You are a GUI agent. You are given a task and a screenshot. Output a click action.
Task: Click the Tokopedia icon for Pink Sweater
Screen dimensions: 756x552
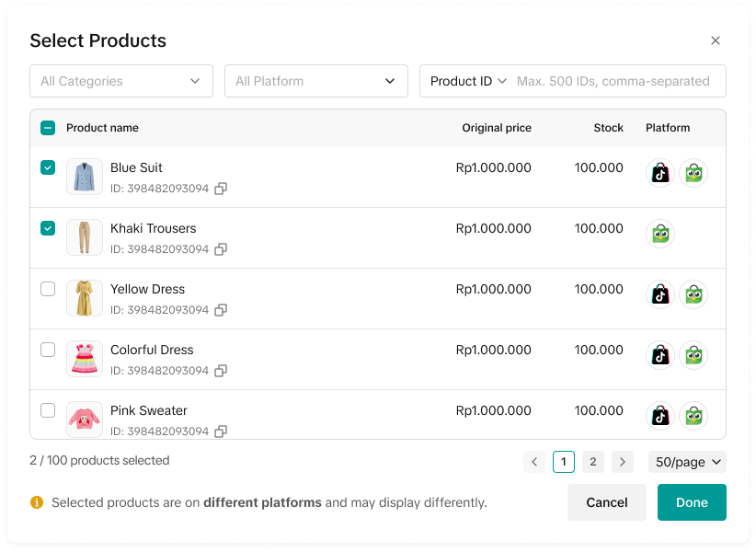pos(693,416)
